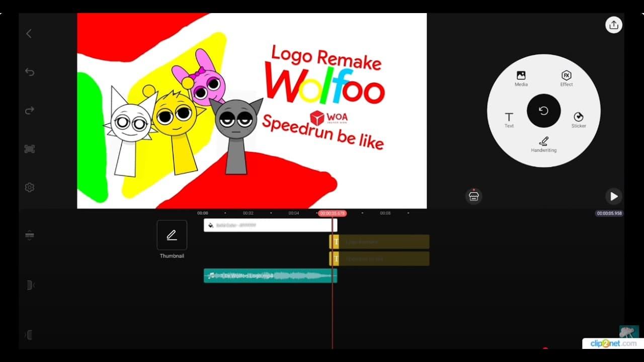Click the 00:04 mark on timeline ruler
The image size is (644, 362).
coord(294,213)
